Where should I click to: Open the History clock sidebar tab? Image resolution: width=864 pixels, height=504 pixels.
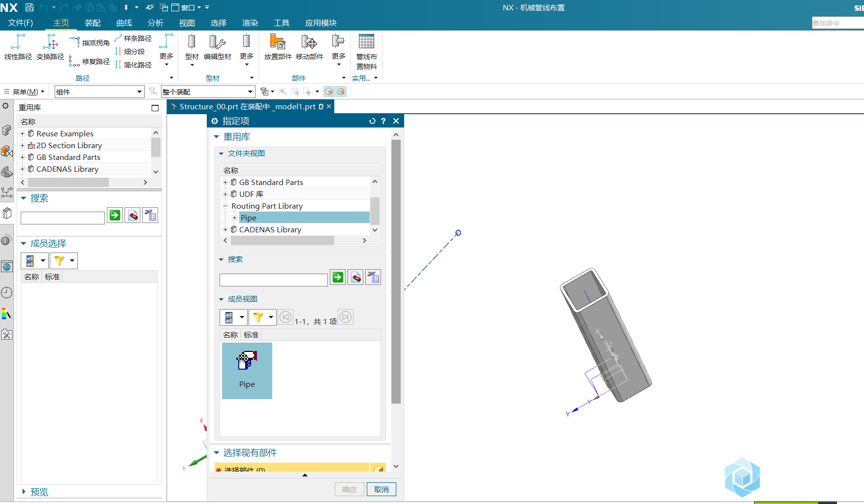(x=7, y=293)
